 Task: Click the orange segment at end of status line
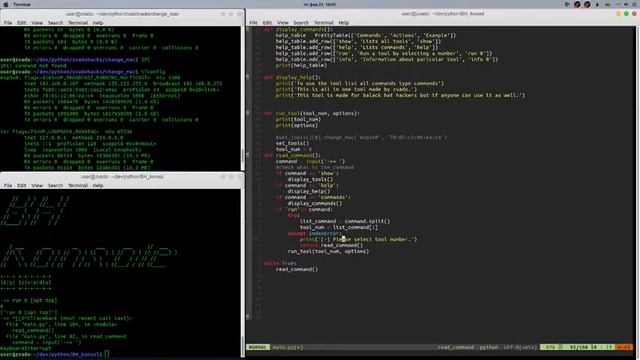coord(624,347)
